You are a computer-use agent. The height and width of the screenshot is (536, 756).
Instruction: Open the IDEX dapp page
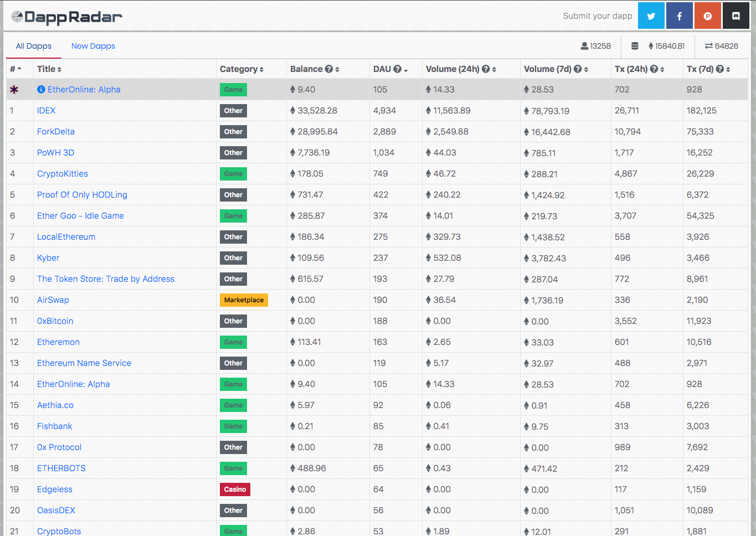47,110
